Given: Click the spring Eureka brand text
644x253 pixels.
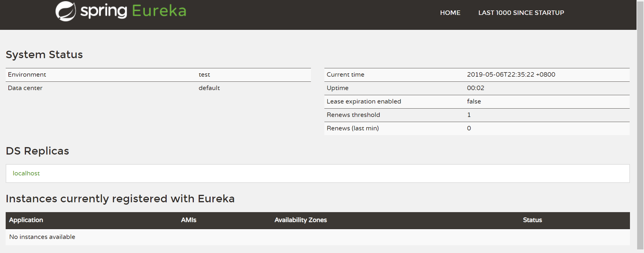Looking at the screenshot, I should pyautogui.click(x=133, y=11).
